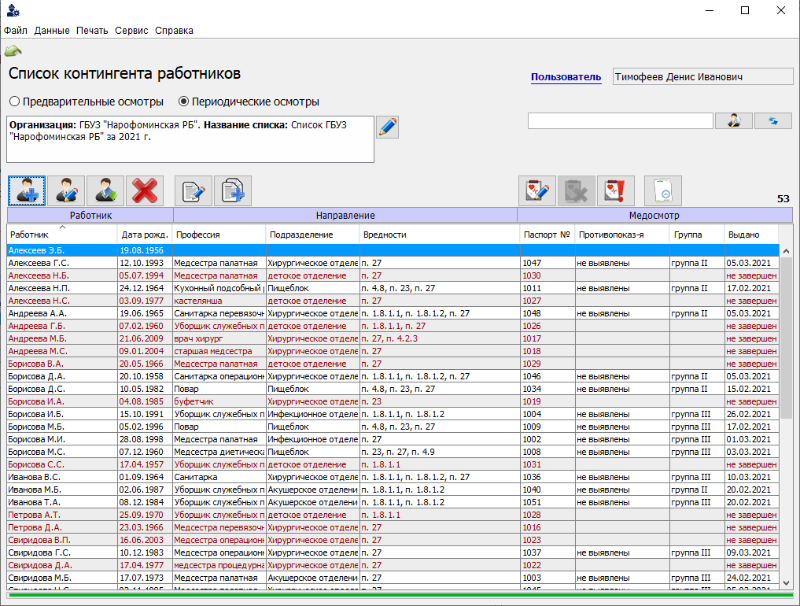This screenshot has height=606, width=800.
Task: Click the search input field
Action: pyautogui.click(x=620, y=121)
